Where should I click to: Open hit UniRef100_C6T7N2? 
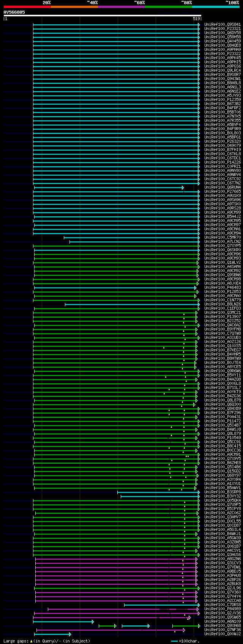pyautogui.click(x=222, y=183)
